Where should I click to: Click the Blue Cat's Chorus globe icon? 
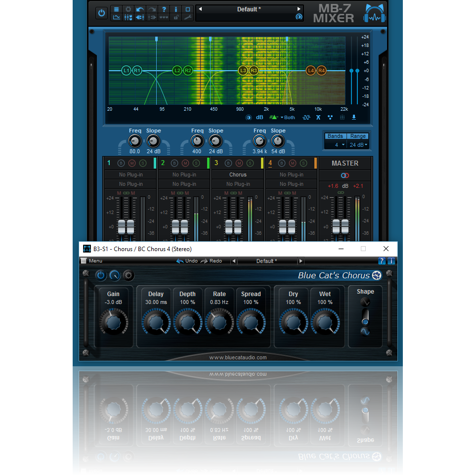(x=377, y=275)
